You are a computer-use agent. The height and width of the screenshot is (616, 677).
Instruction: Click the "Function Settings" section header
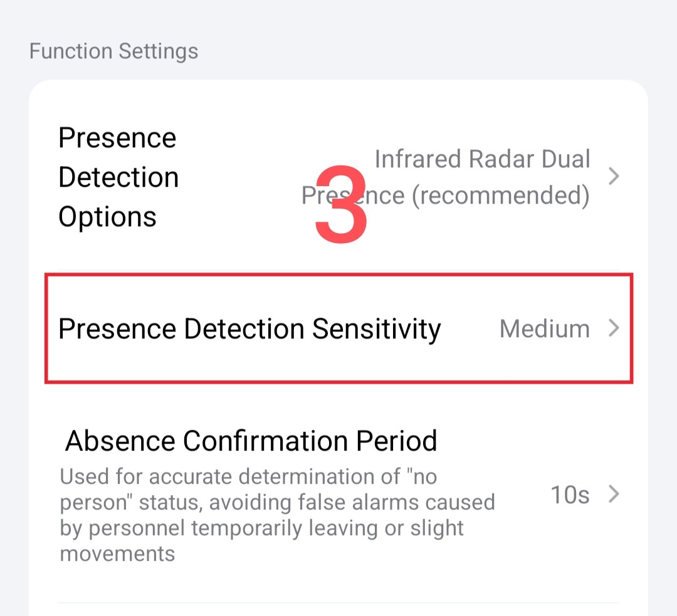coord(113,51)
